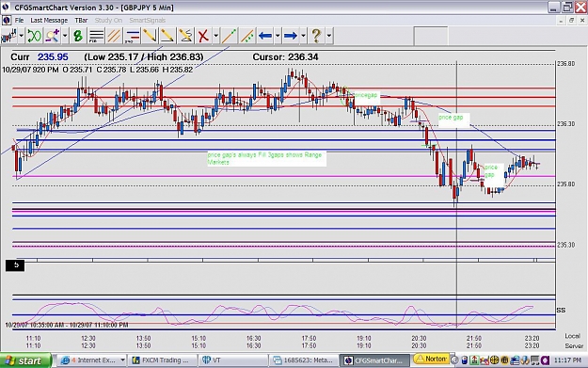Select the magnifier zoom tool
This screenshot has width=588, height=368.
coord(53,36)
